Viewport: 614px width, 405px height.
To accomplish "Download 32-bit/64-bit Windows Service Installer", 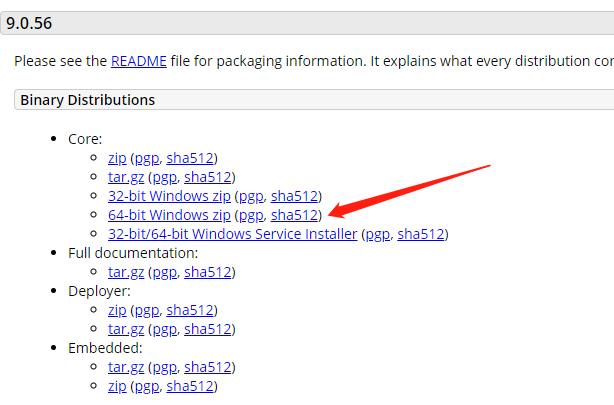I will pyautogui.click(x=232, y=234).
